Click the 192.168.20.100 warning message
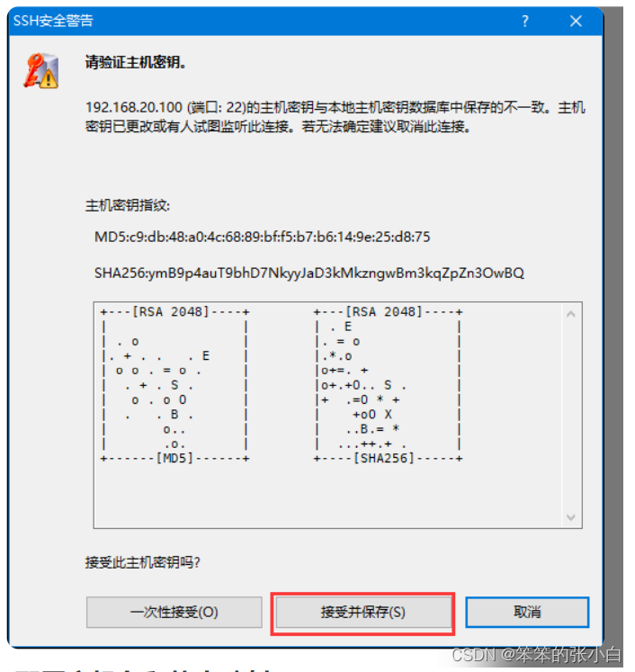Screen dimensions: 635x672 [335, 117]
